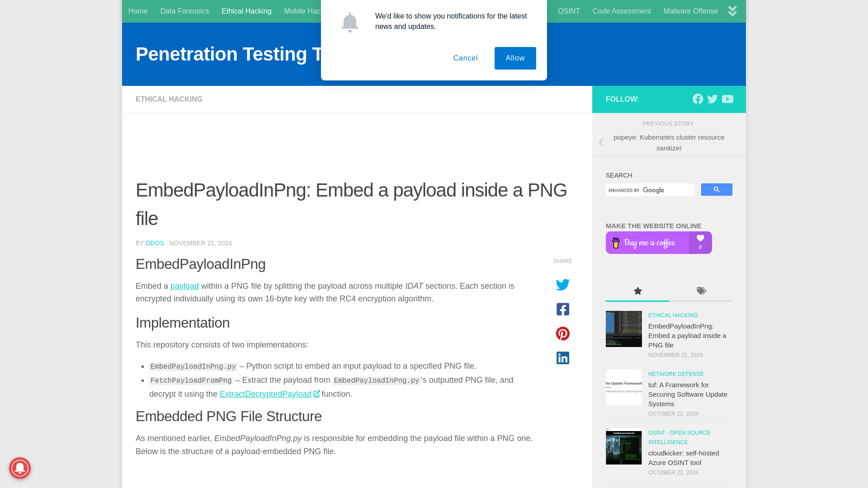Click the Allow notifications button
Image resolution: width=868 pixels, height=488 pixels.
[515, 58]
